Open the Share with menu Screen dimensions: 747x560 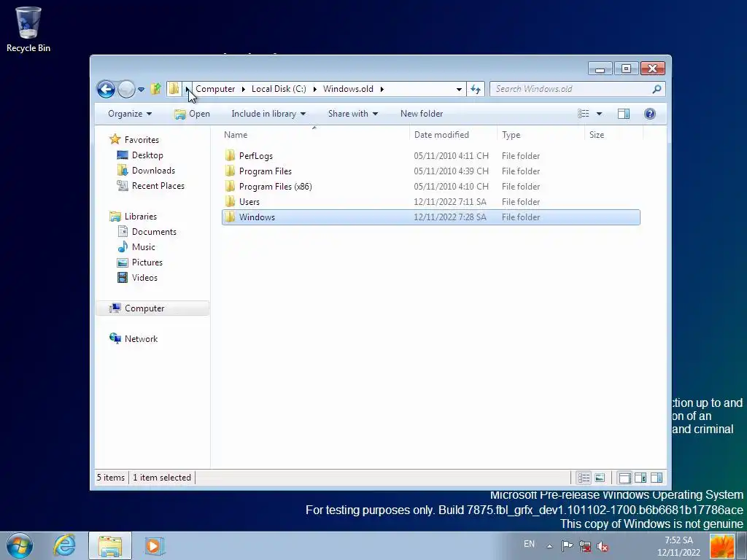pos(352,114)
